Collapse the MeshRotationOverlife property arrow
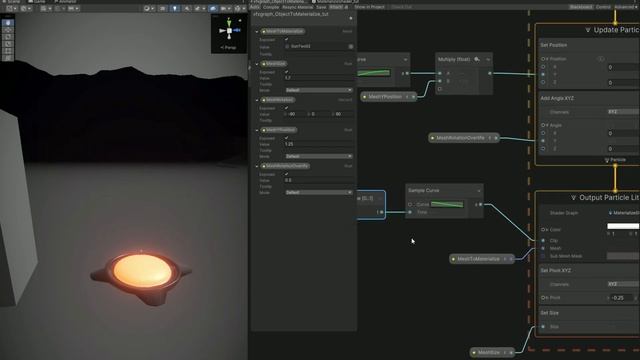Screen dimensions: 640x360 pos(257,166)
